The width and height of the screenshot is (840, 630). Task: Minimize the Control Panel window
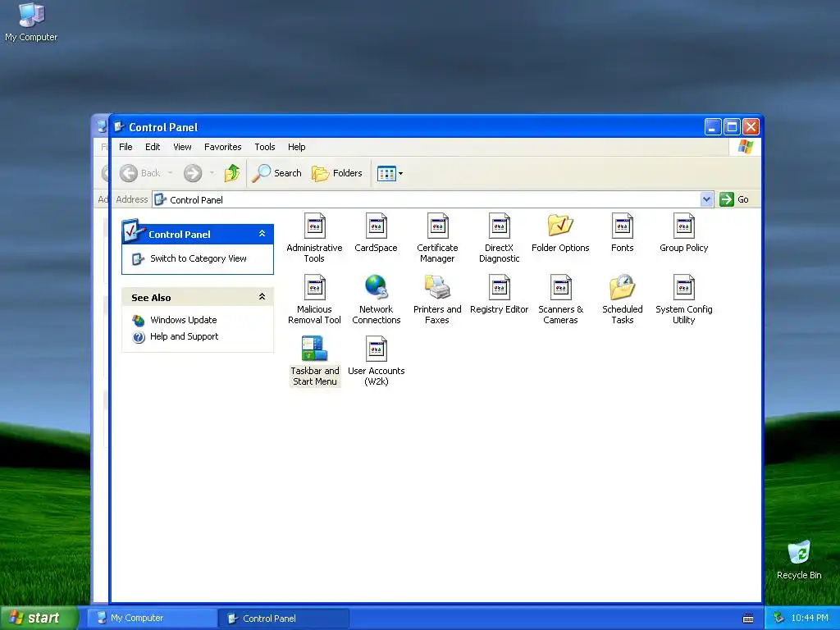pyautogui.click(x=713, y=127)
